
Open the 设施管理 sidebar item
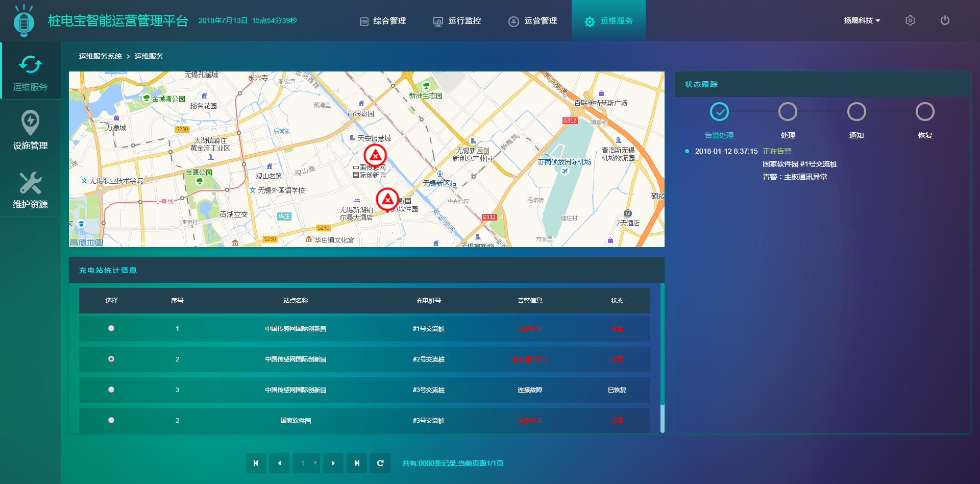click(x=30, y=130)
